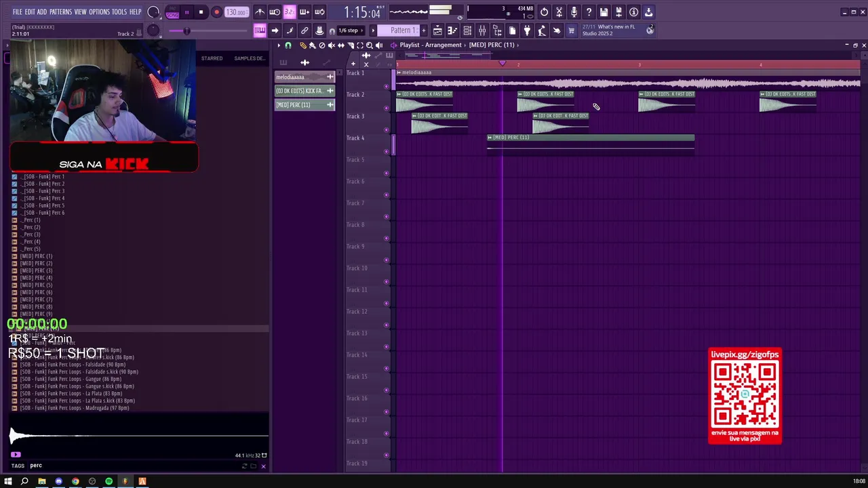Select the melodiaaaaaa clip in picker
Viewport: 868px width, 488px height.
point(304,77)
